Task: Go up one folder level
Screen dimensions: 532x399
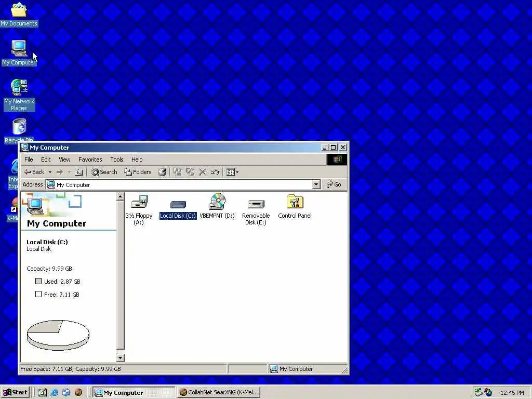Action: (79, 172)
